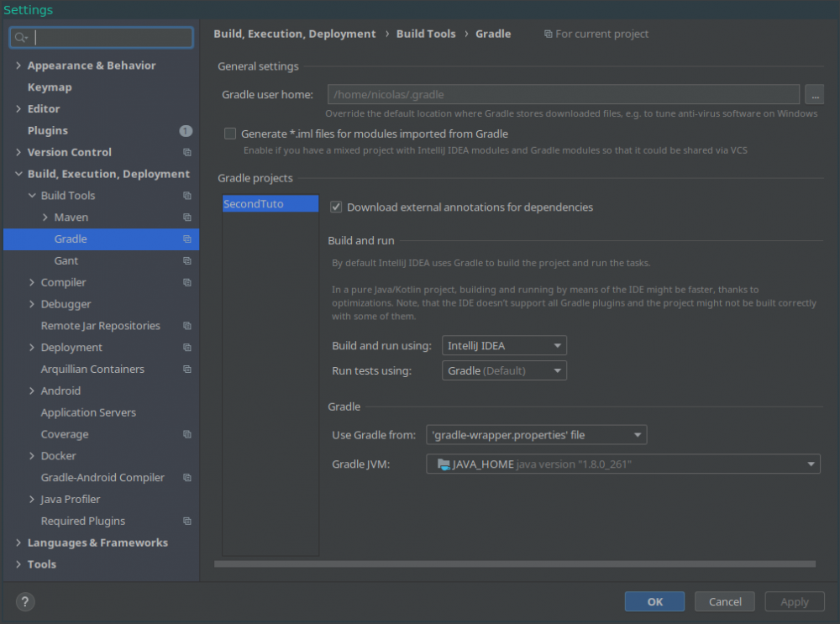Click project-level icon beside Deployment

click(187, 348)
